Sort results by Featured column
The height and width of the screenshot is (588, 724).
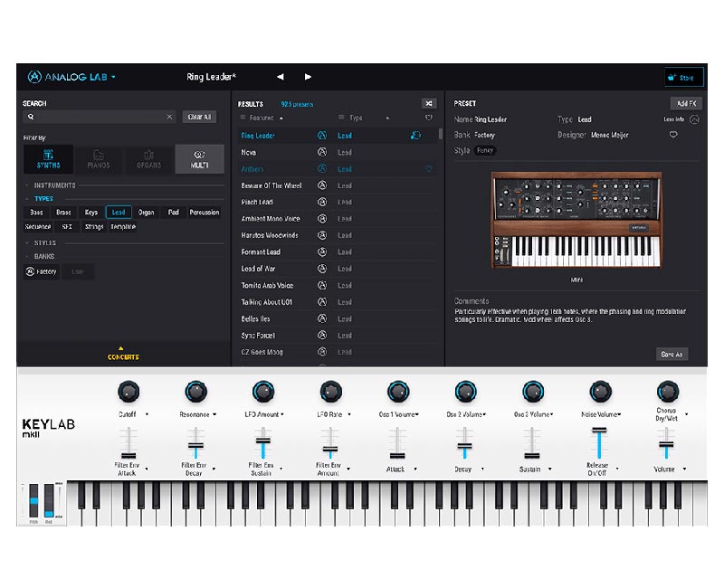(262, 118)
